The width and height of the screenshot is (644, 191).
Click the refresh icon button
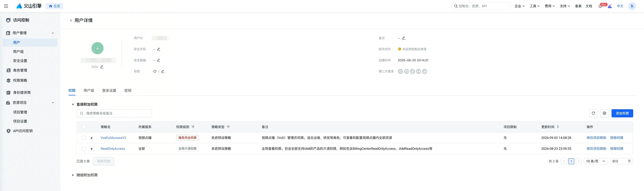pyautogui.click(x=593, y=113)
